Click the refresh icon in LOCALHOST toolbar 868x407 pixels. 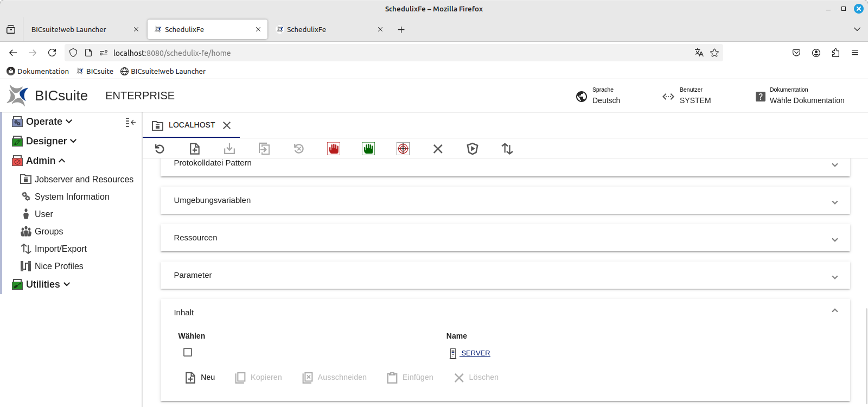(159, 149)
